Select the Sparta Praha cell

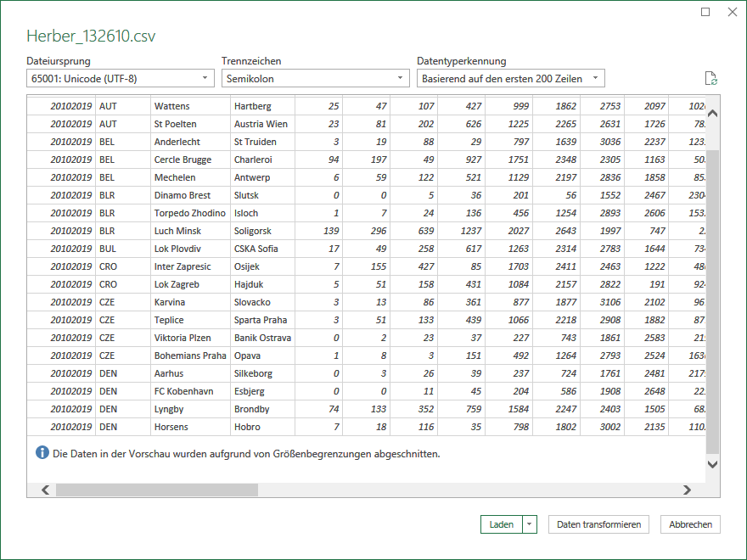[x=262, y=320]
